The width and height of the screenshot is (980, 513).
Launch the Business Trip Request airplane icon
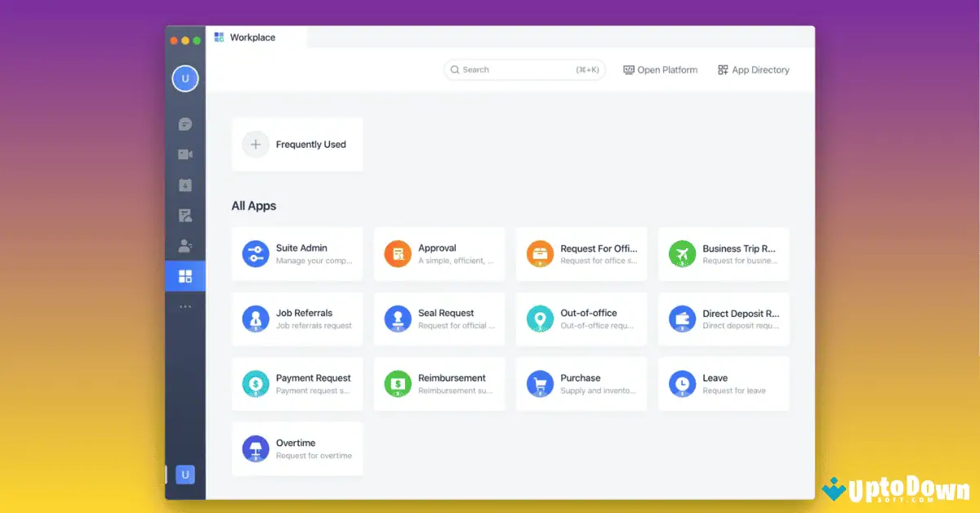coord(682,254)
